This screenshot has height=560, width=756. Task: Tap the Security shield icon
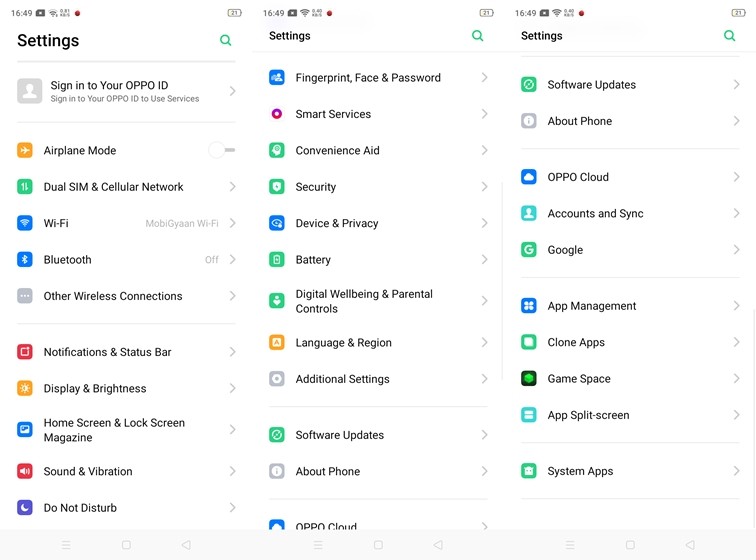pyautogui.click(x=277, y=187)
